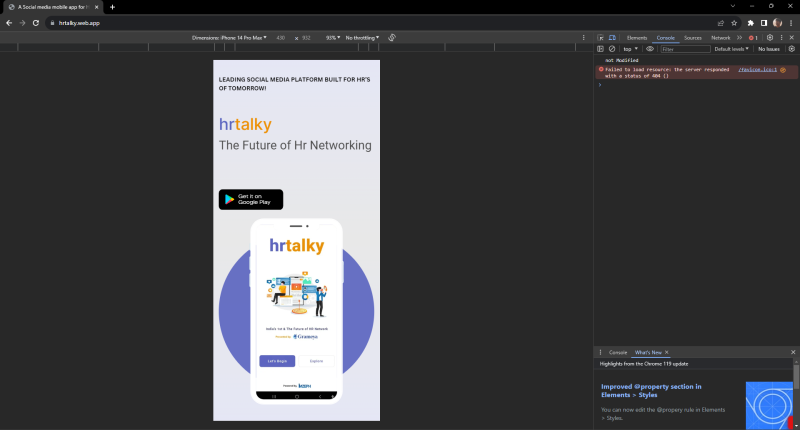Open the Chrome profile avatar

tap(777, 23)
